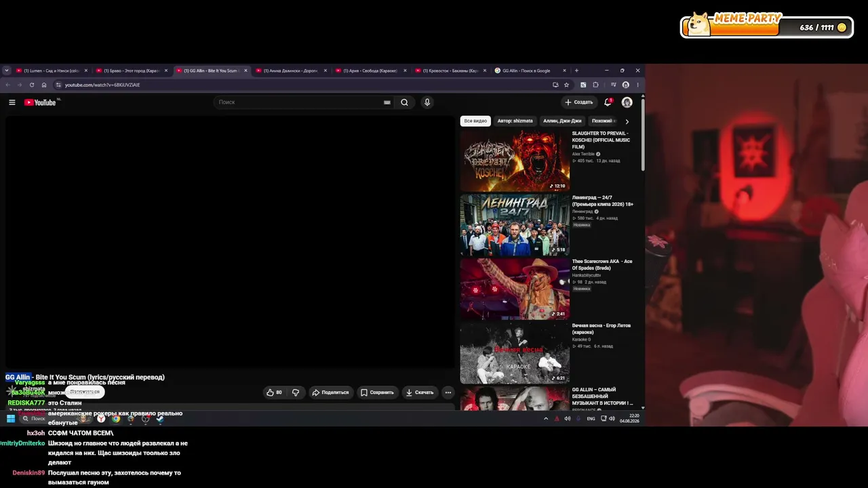Open the Chrome tab search dropdown
868x488 pixels.
click(7, 70)
